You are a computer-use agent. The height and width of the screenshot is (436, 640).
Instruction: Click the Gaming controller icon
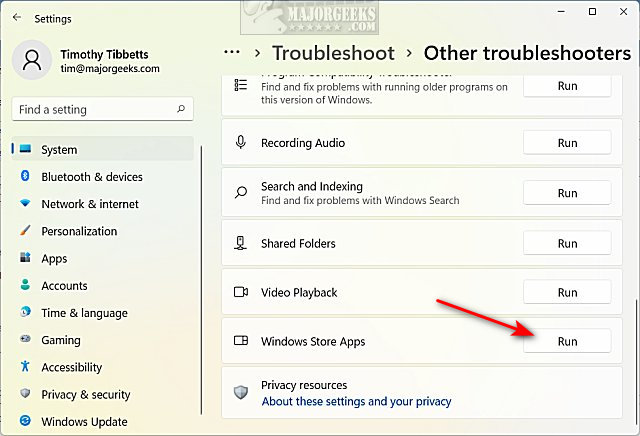[25, 339]
